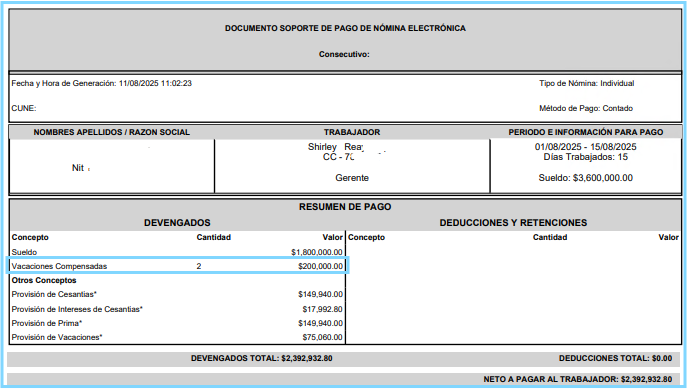Select 'Días Trabajados: 15' text
The height and width of the screenshot is (389, 687).
pos(585,157)
